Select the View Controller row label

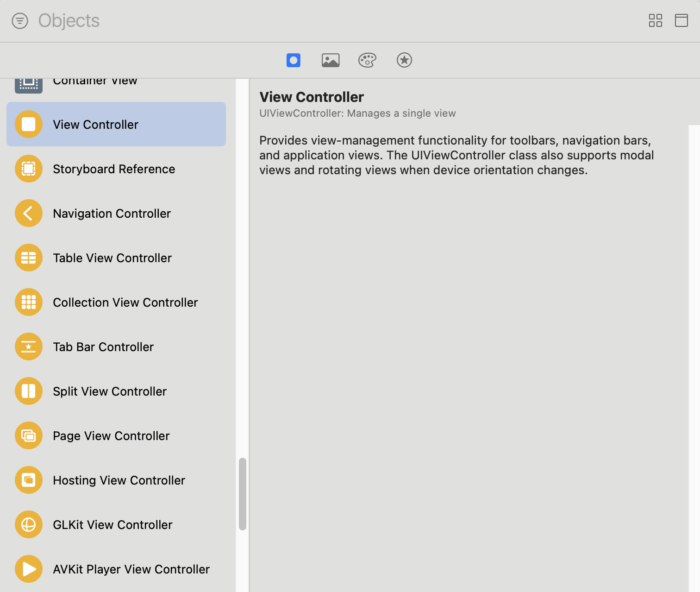pyautogui.click(x=95, y=125)
